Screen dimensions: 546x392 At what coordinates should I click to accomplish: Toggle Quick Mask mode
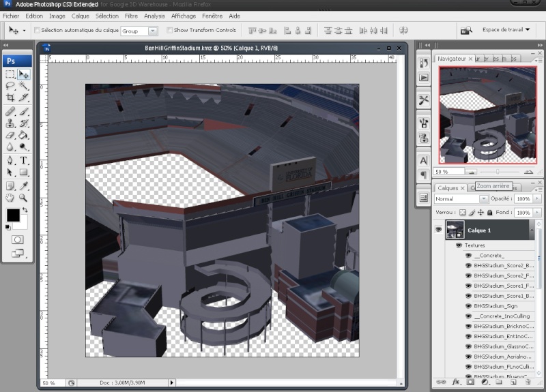point(18,240)
